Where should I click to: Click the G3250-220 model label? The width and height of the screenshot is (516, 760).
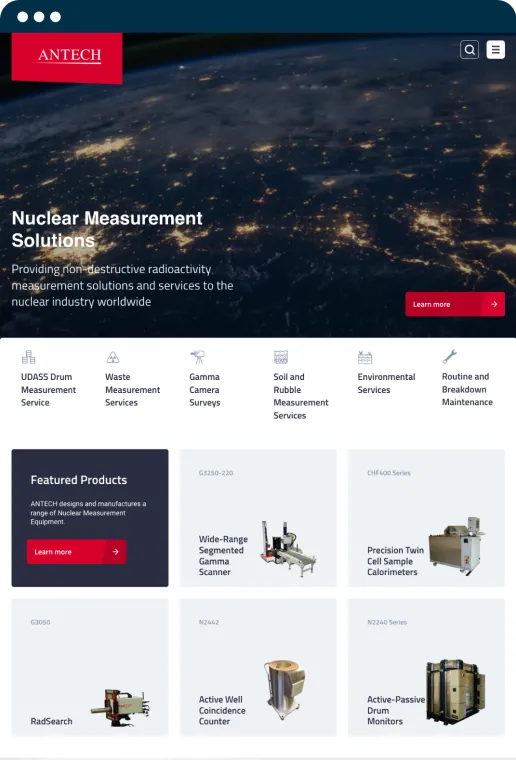click(216, 473)
